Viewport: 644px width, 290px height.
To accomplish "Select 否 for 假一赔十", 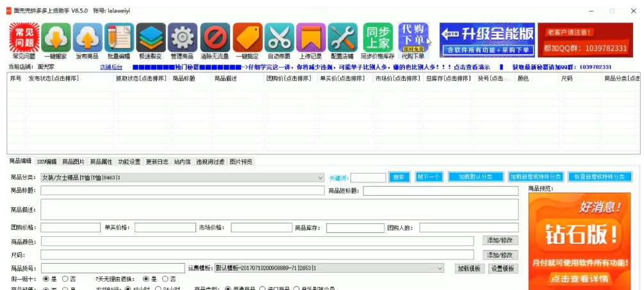I will pos(65,279).
